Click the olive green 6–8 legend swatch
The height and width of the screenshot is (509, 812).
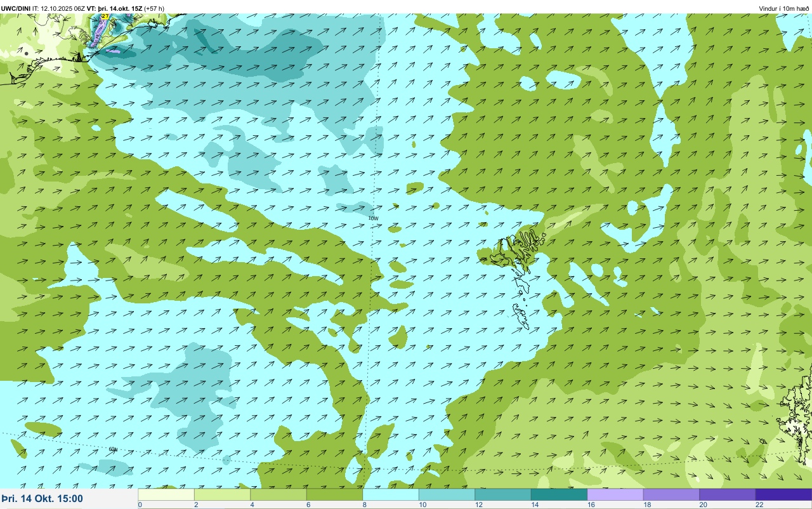(334, 494)
